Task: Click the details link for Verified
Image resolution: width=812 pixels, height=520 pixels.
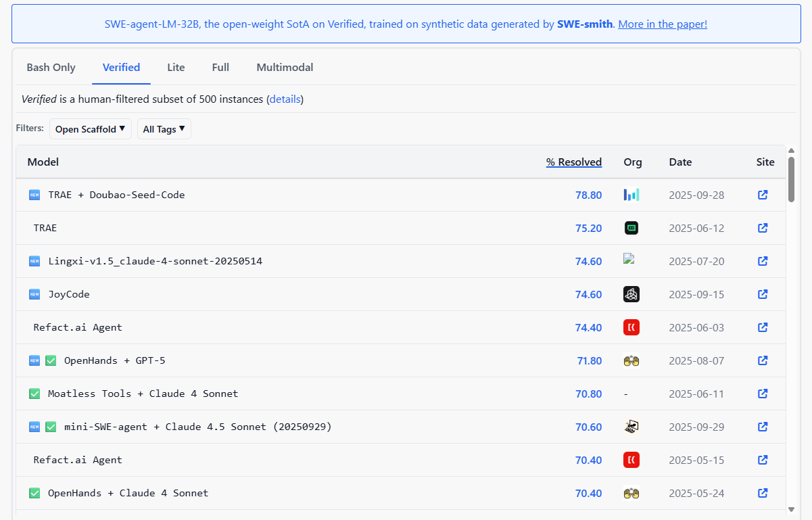Action: 285,99
